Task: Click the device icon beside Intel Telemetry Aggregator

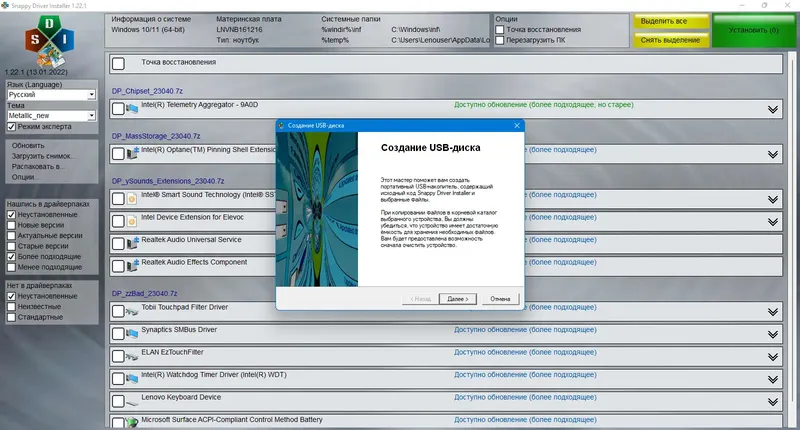Action: point(132,109)
